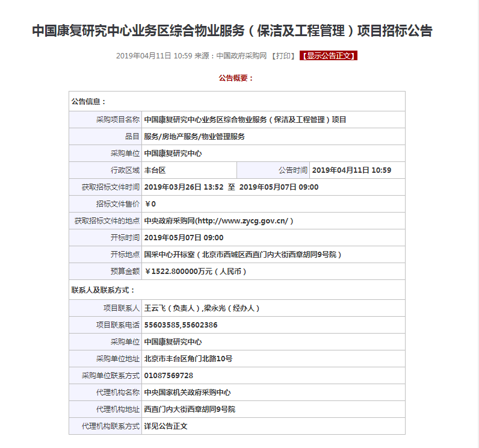This screenshot has width=479, height=448.
Task: Click the header date 2019年04月11日 10:59
Action: click(x=154, y=56)
